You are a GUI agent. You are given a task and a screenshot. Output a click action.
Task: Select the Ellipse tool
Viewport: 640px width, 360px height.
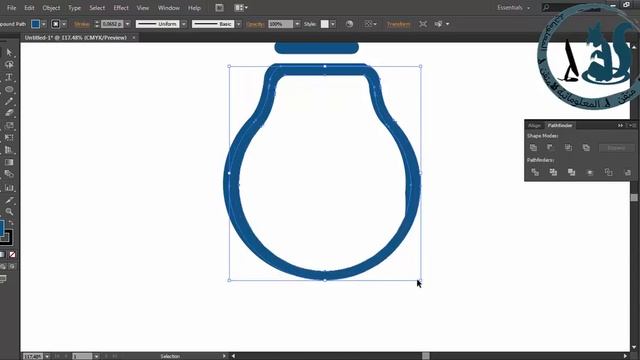coord(9,89)
